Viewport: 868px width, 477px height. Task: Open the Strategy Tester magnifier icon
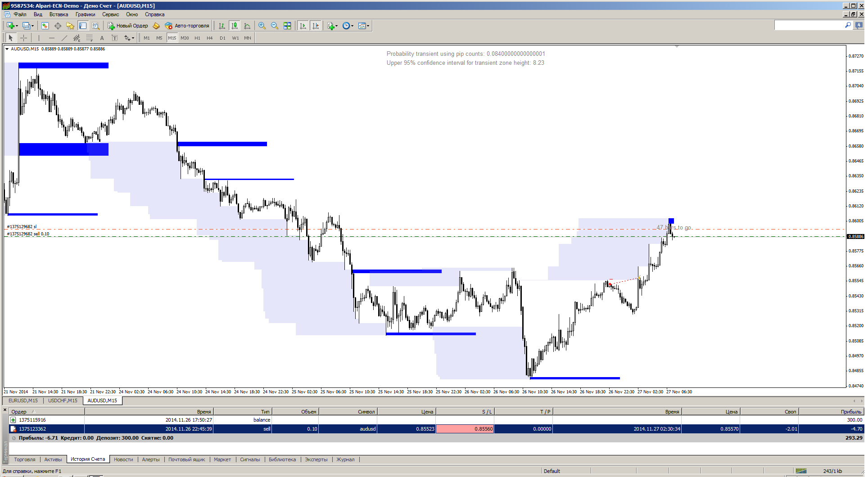95,26
